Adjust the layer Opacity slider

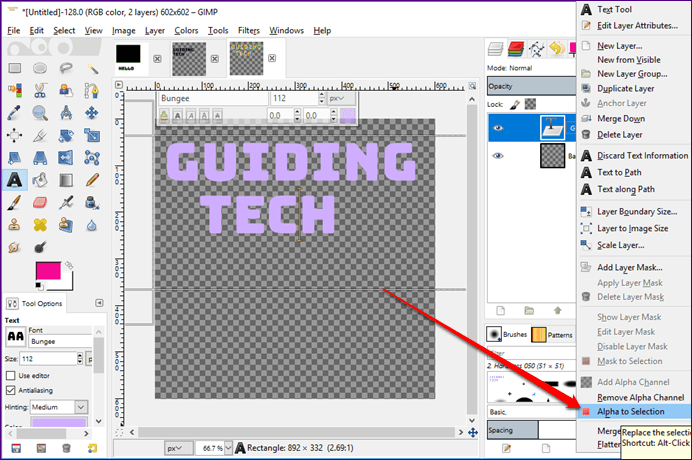531,86
